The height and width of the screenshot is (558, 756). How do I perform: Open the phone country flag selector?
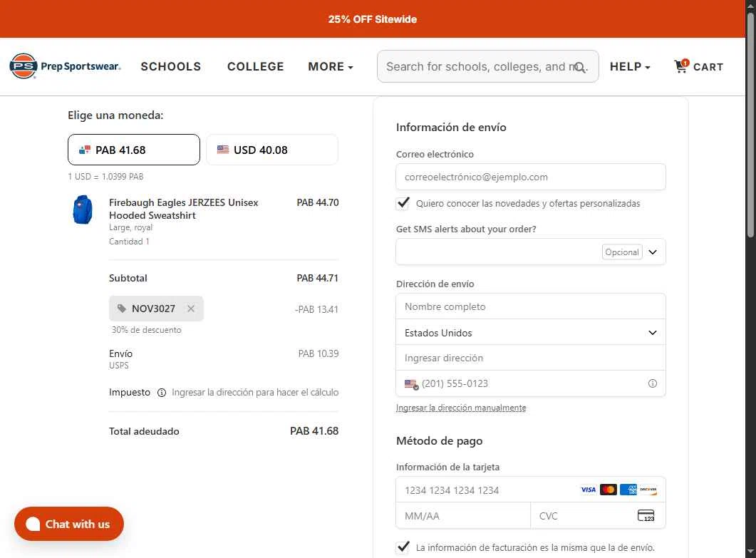point(411,384)
